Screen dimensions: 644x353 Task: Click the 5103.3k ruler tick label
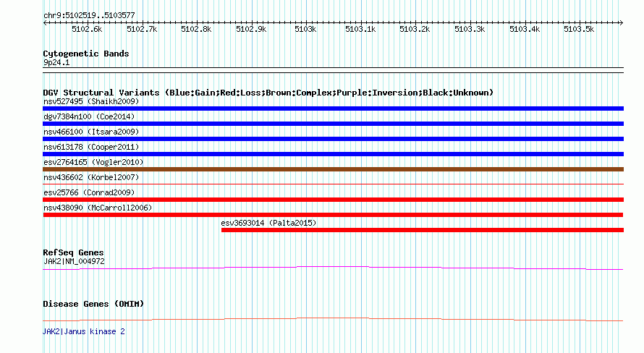(x=470, y=29)
